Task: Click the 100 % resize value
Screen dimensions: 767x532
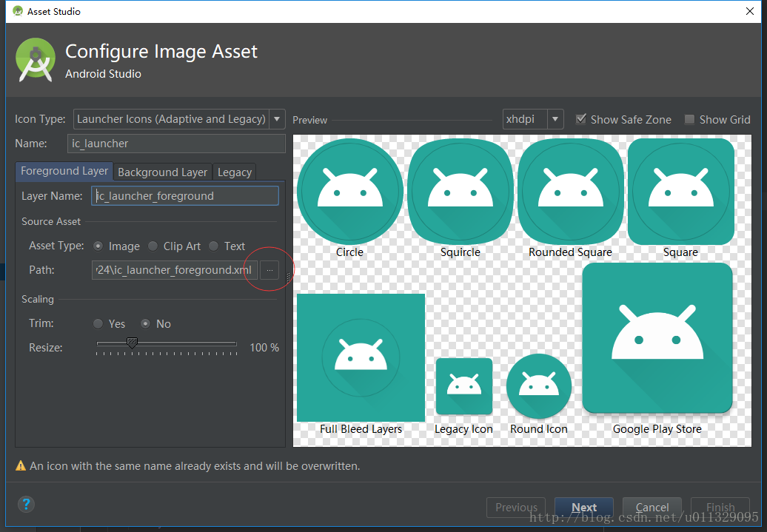Action: [x=264, y=348]
